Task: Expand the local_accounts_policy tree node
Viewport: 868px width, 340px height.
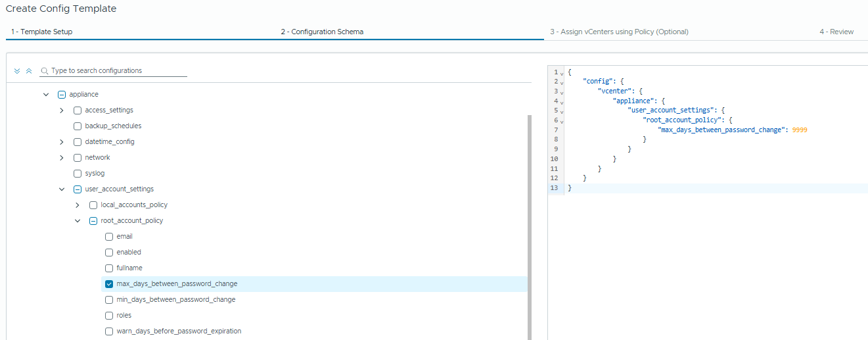Action: pyautogui.click(x=78, y=205)
